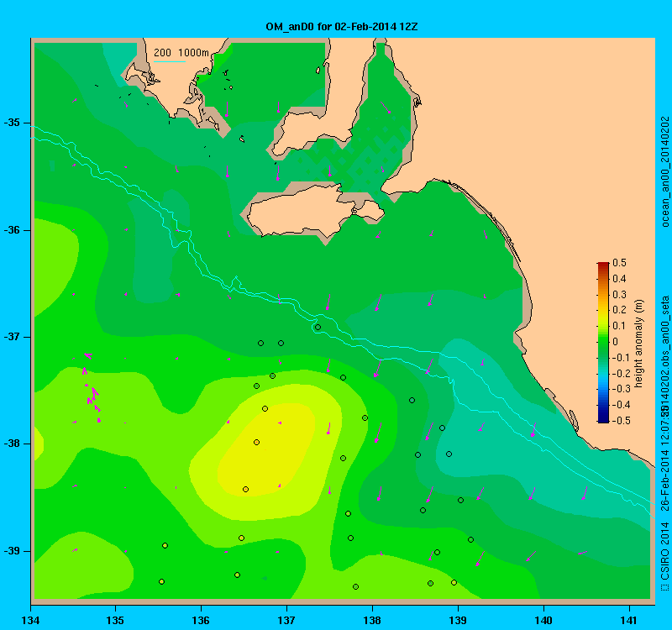This screenshot has height=630, width=672.
Task: Click the 138 longitude axis label
Action: [372, 620]
